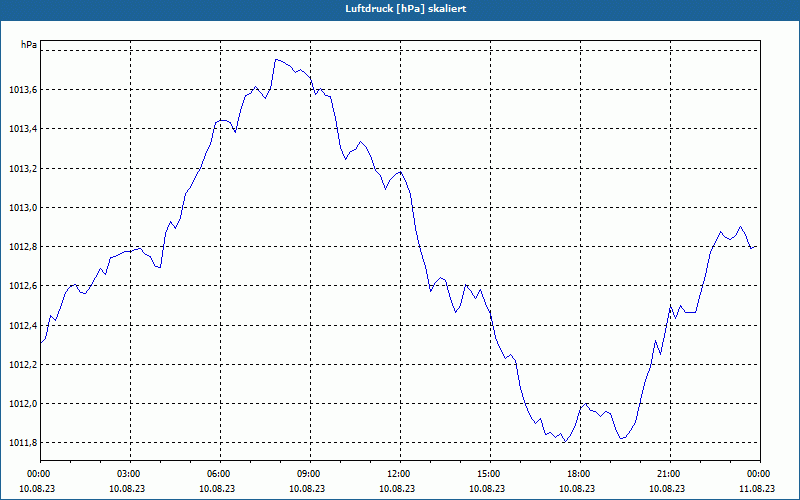Image resolution: width=800 pixels, height=500 pixels.
Task: Select the y-axis value 1012,4
Action: pyautogui.click(x=22, y=325)
